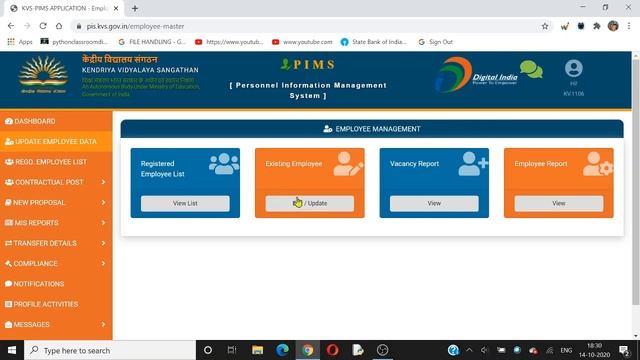Select Update Employee Data in sidebar
Viewport: 640px width, 360px height.
pyautogui.click(x=56, y=142)
